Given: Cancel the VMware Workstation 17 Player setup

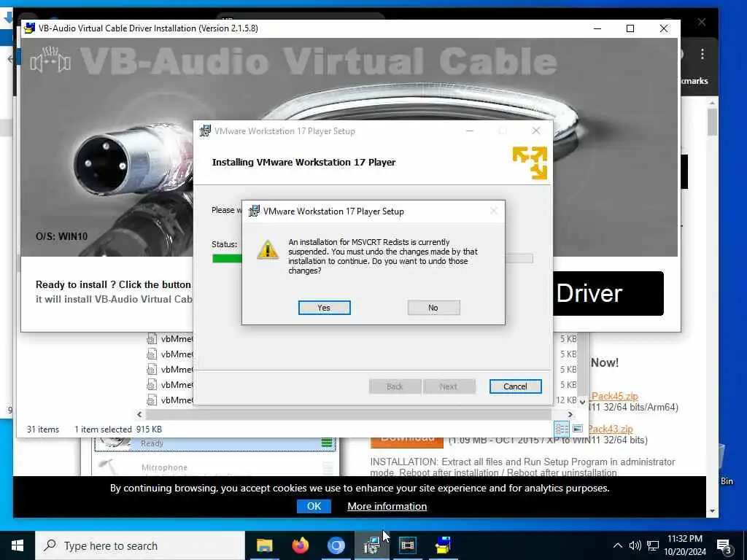Looking at the screenshot, I should 515,386.
